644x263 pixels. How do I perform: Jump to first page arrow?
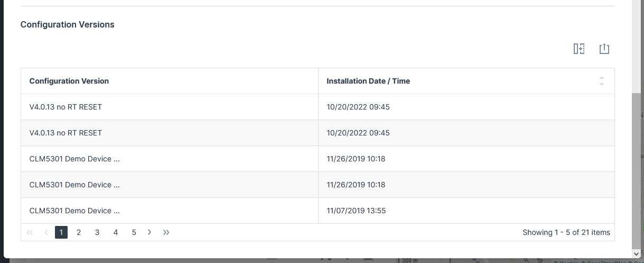30,232
